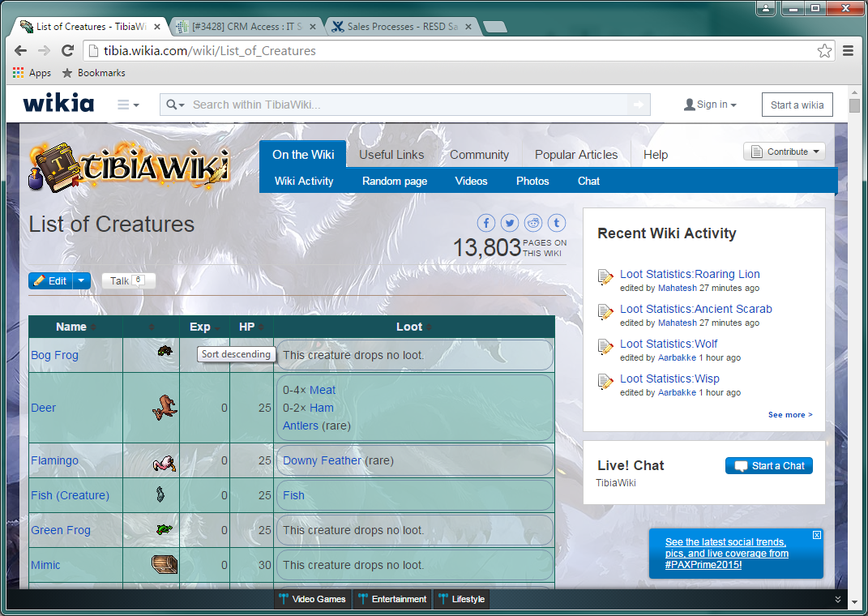Expand the Edit button dropdown arrow
This screenshot has height=616, width=868.
81,280
